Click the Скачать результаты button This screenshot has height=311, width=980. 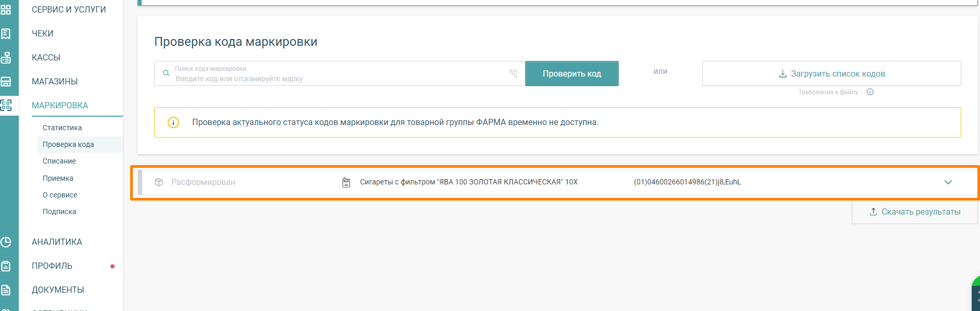coord(915,212)
